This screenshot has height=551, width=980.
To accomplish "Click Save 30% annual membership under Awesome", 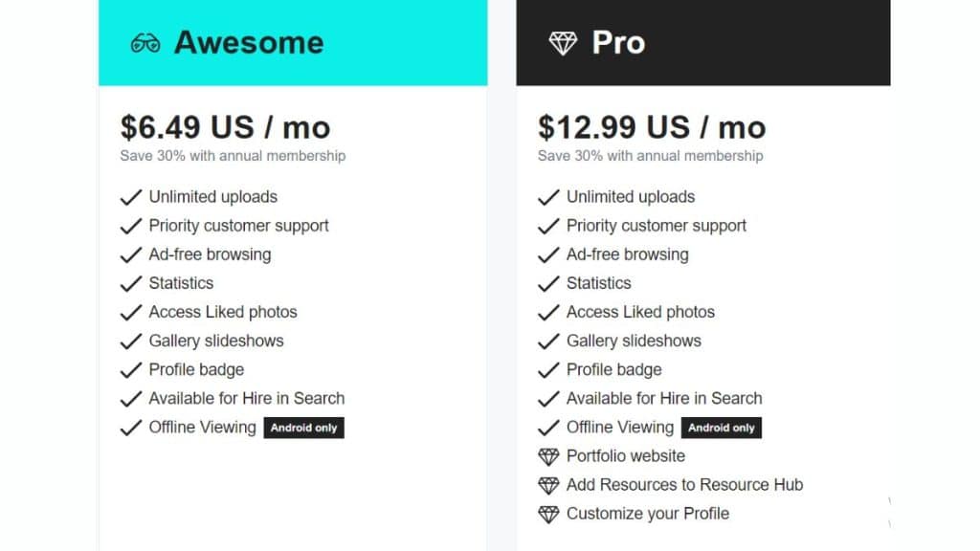I will [x=233, y=155].
